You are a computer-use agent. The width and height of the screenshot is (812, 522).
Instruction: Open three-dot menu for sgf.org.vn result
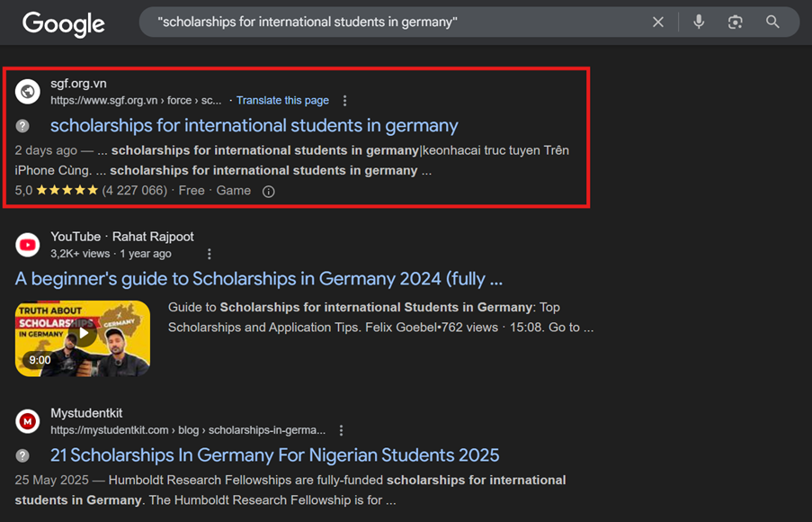pos(344,101)
